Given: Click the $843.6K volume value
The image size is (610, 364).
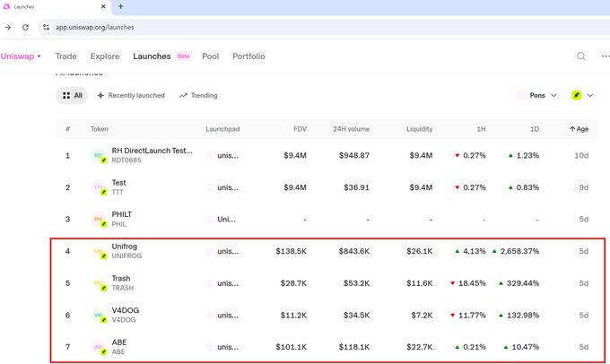Looking at the screenshot, I should tap(354, 251).
